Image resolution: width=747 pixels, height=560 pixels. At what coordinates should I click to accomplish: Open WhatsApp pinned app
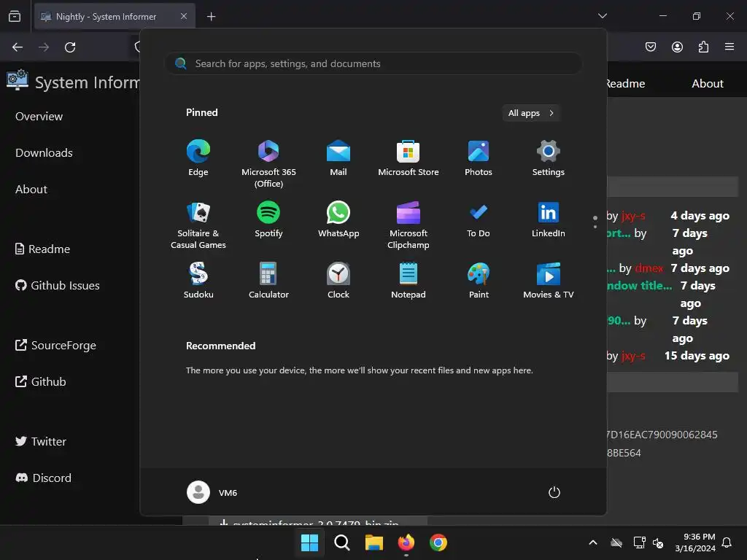point(338,219)
